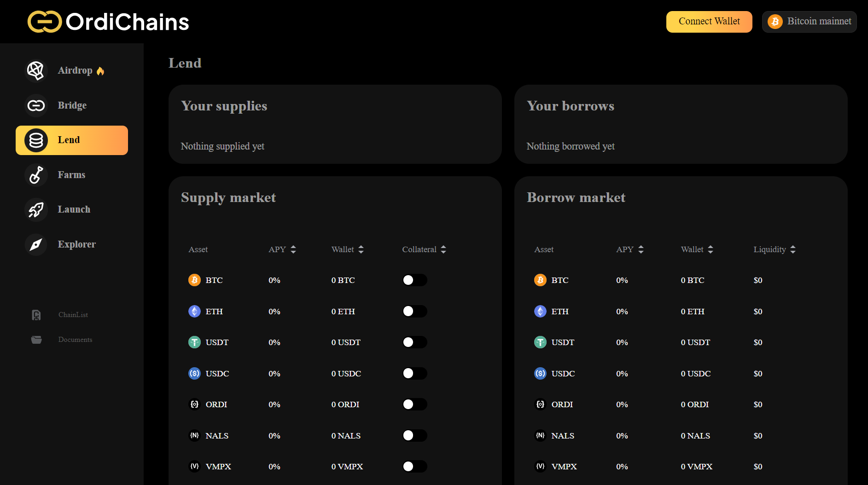This screenshot has height=485, width=868.
Task: Click the BTC coin icon in Supply market
Action: 194,280
